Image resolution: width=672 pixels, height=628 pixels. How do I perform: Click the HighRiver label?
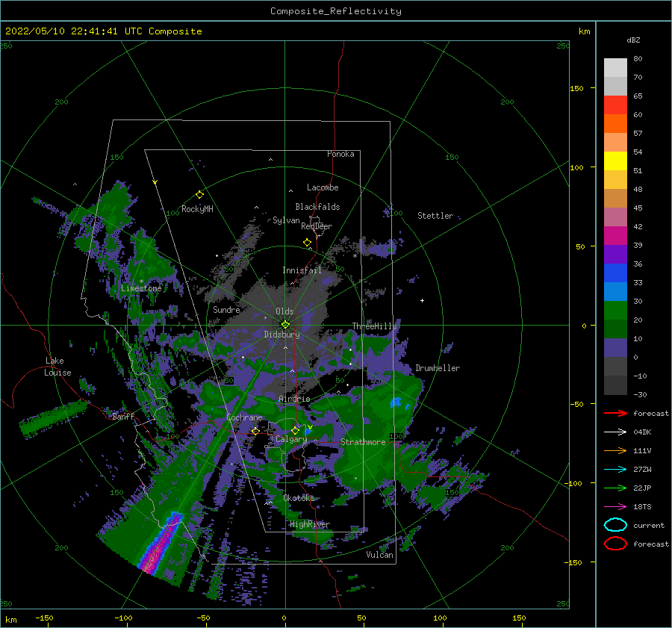click(310, 524)
